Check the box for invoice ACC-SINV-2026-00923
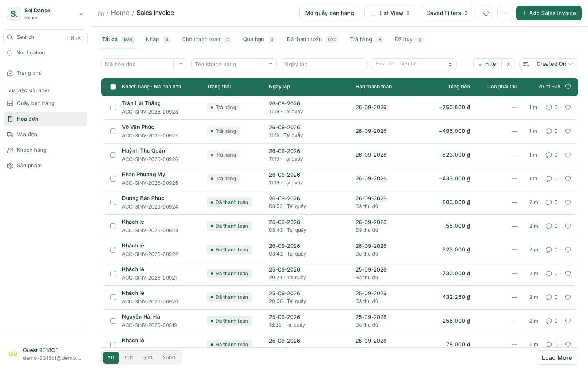588x368 pixels. click(x=113, y=226)
